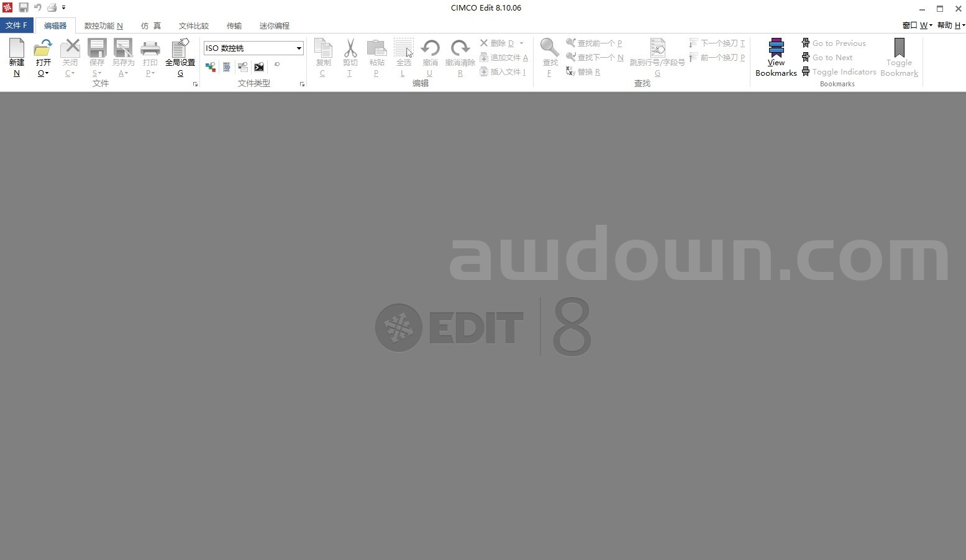
Task: Open the 文件比较 file compare tab
Action: [x=194, y=25]
